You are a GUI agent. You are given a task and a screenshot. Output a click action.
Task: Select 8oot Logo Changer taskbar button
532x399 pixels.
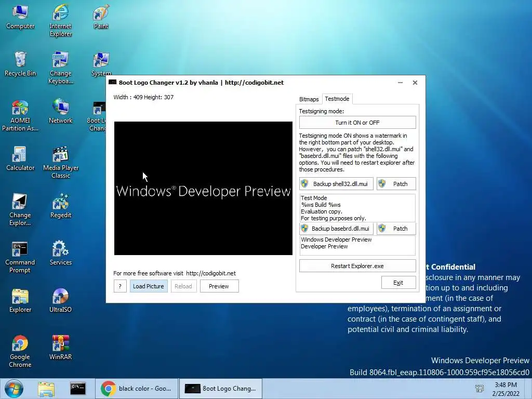coord(220,389)
